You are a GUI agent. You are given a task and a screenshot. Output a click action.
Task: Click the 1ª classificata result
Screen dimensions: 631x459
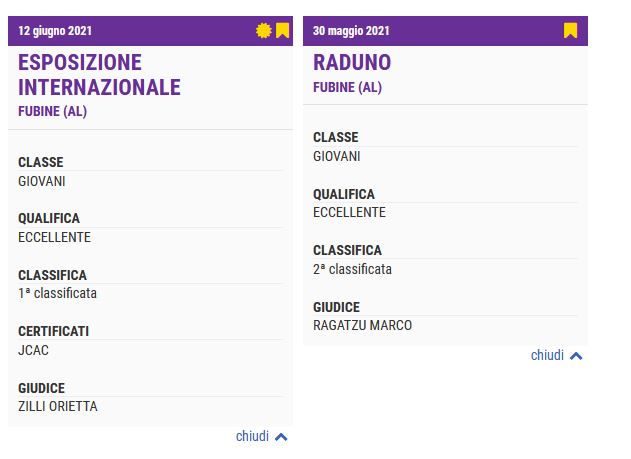coord(58,293)
